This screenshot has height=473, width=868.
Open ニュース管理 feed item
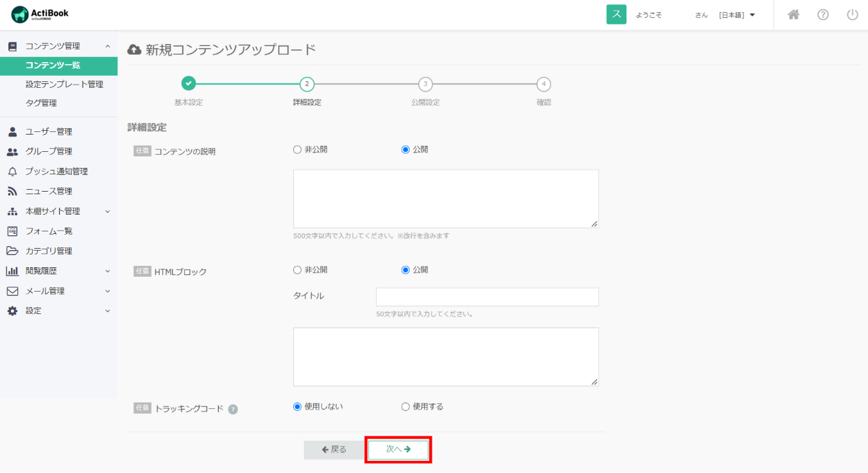tap(49, 191)
